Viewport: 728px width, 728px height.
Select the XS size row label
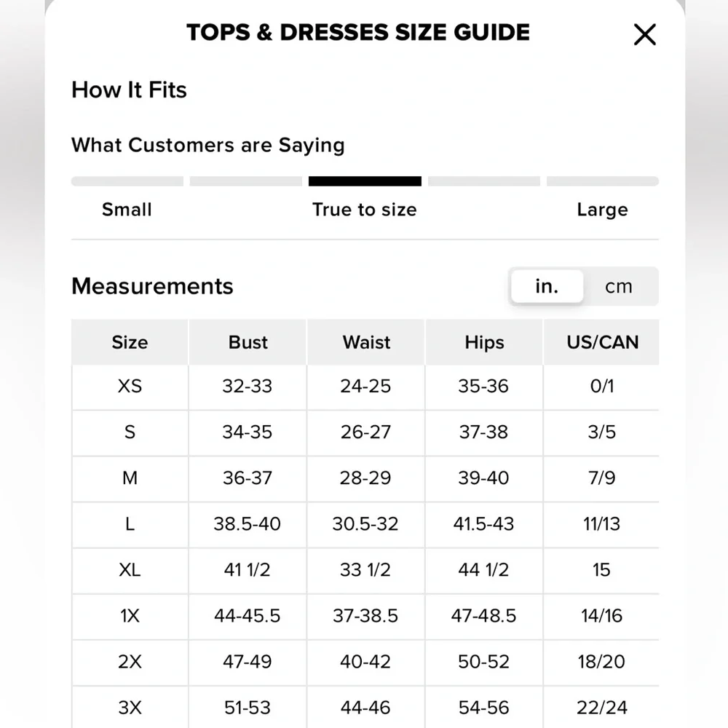click(x=130, y=386)
